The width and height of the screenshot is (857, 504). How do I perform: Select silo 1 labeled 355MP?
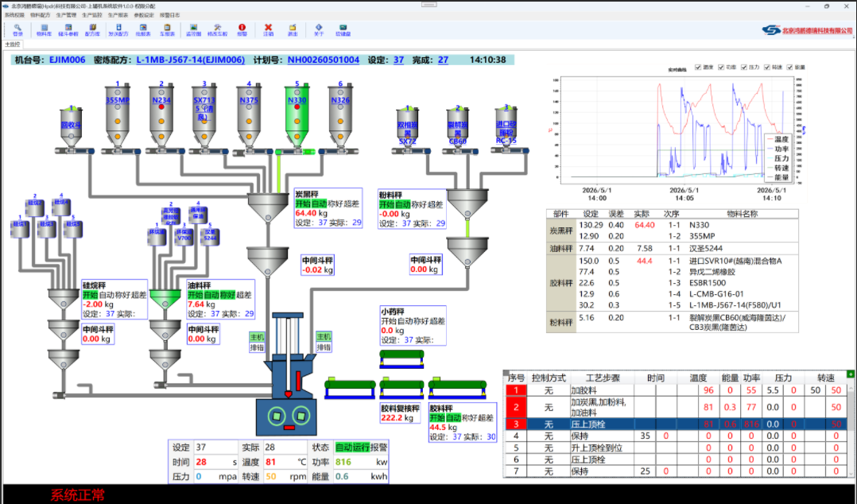(118, 117)
